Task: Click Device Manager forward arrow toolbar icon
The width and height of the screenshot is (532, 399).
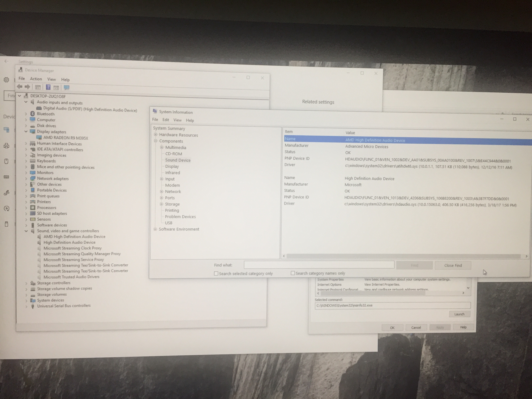Action: pos(27,87)
